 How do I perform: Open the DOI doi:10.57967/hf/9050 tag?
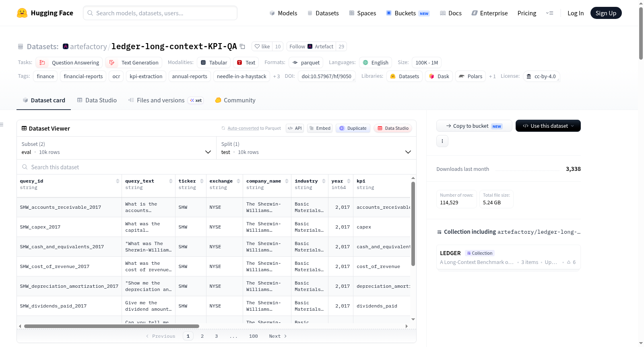[326, 76]
